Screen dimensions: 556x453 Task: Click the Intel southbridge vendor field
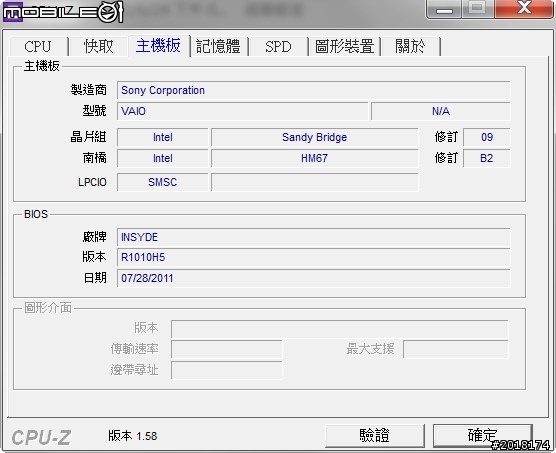pyautogui.click(x=162, y=158)
